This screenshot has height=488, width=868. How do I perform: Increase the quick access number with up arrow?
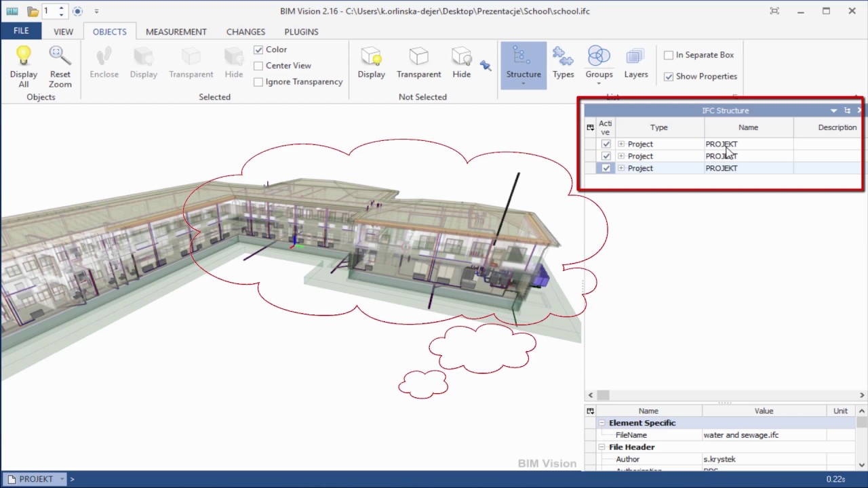point(61,8)
